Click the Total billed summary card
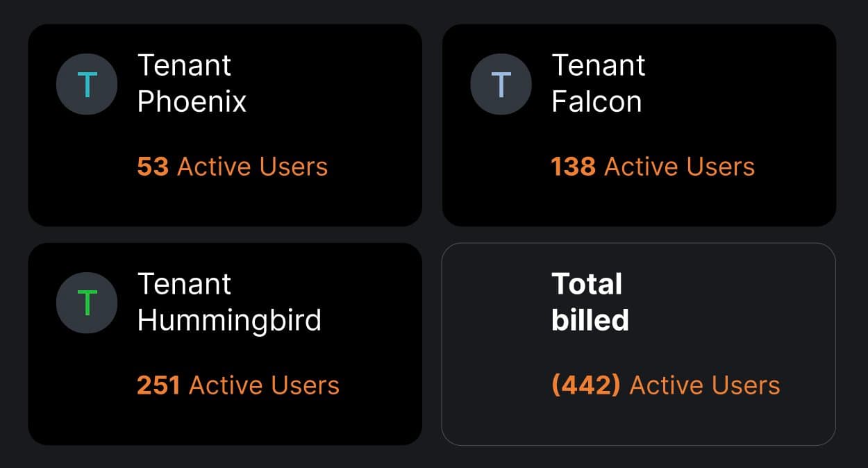 coord(639,344)
